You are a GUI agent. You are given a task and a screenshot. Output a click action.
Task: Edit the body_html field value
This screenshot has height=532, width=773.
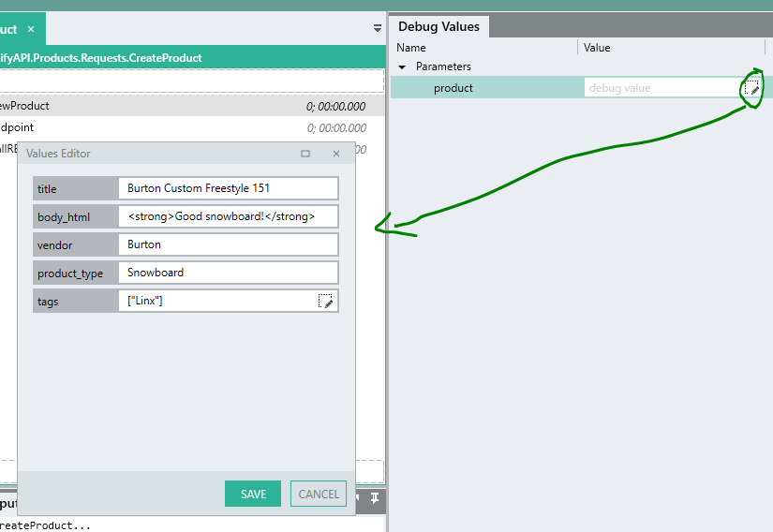229,216
